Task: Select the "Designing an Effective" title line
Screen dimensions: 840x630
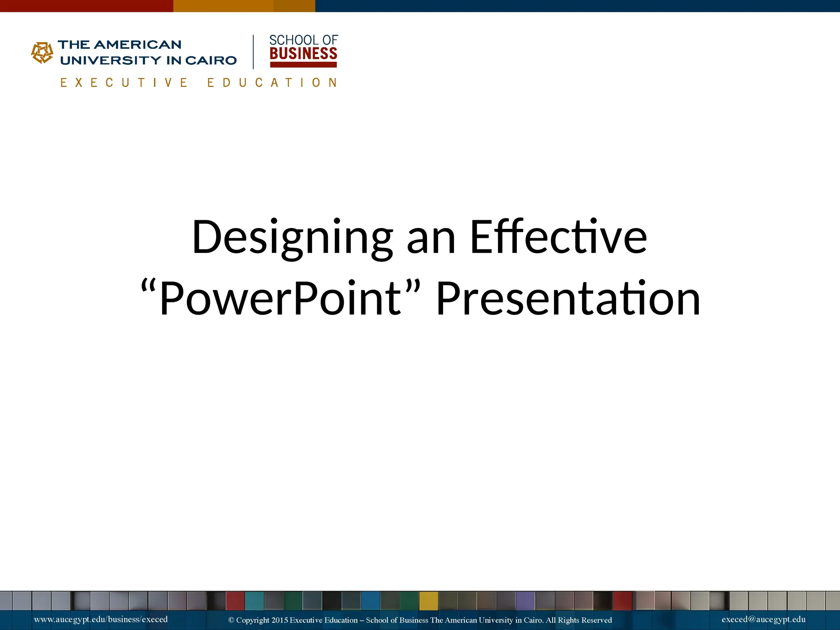Action: pyautogui.click(x=419, y=237)
